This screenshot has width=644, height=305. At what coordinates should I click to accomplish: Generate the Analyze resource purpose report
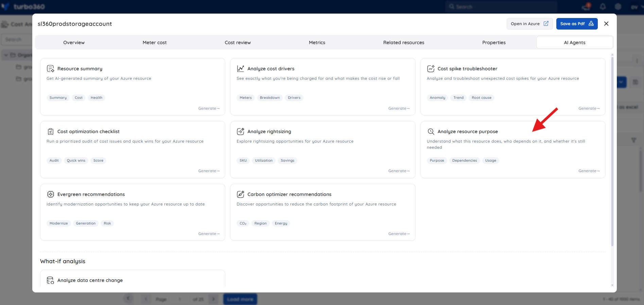click(589, 171)
